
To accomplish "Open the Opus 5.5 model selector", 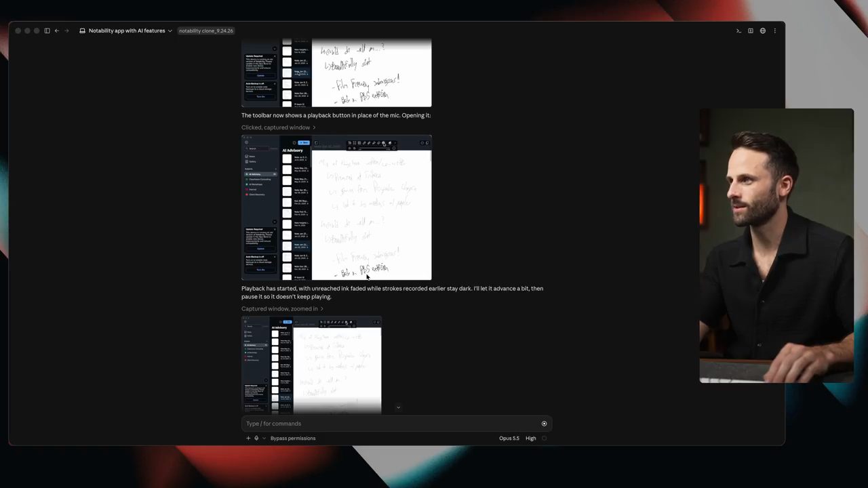I will click(x=509, y=439).
